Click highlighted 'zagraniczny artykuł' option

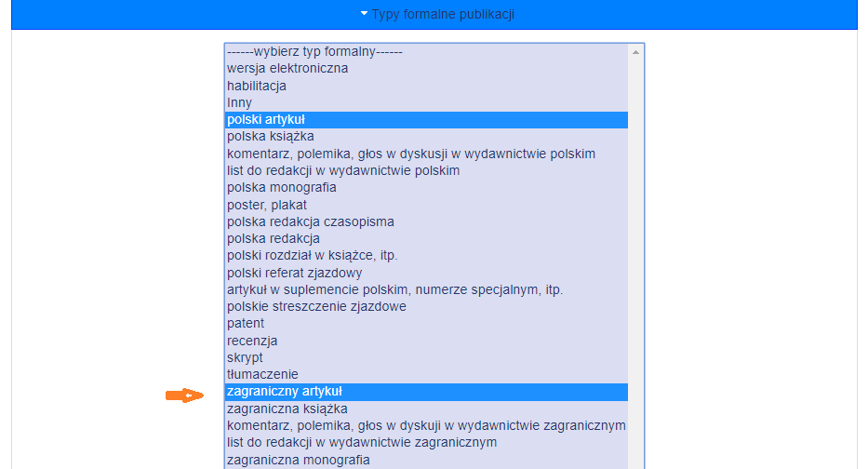285,392
